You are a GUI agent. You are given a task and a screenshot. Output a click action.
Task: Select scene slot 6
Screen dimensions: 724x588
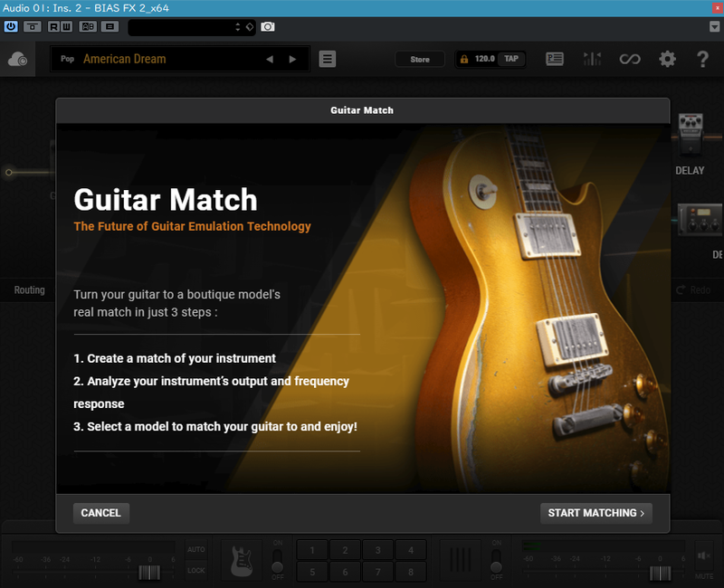click(x=345, y=572)
